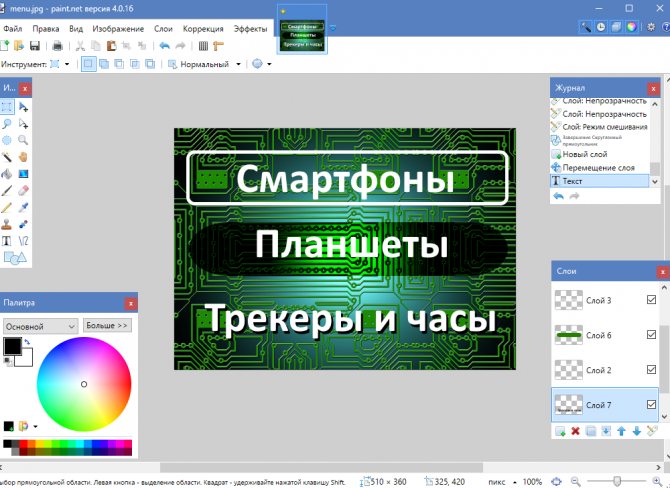Toggle visibility checkbox of Слой 7
This screenshot has height=488, width=670.
tap(651, 404)
